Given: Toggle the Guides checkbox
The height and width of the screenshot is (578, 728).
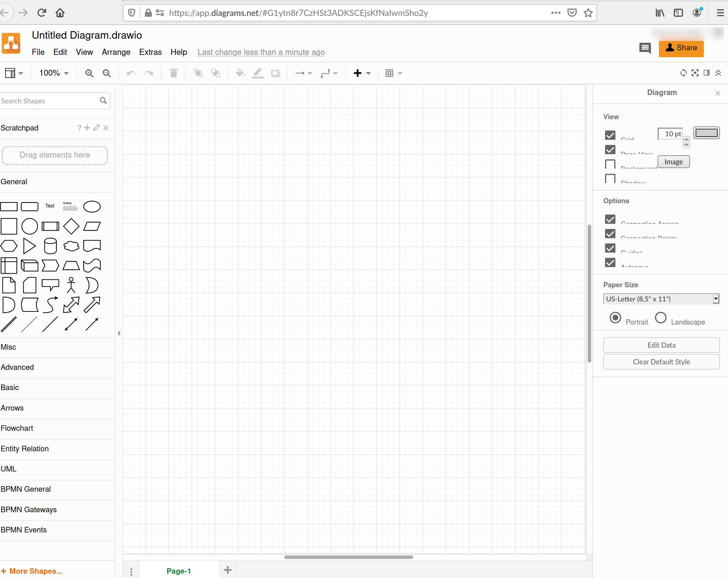Looking at the screenshot, I should (610, 248).
